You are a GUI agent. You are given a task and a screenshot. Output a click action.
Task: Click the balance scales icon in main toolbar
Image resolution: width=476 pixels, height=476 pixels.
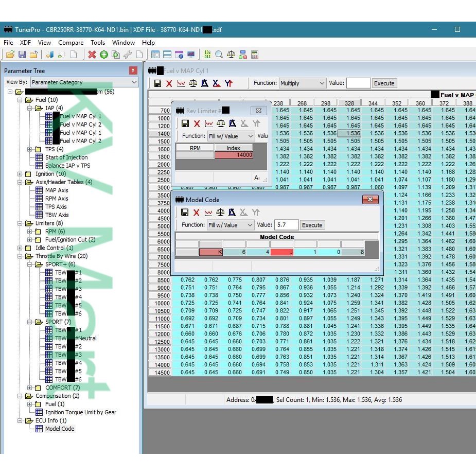click(231, 55)
